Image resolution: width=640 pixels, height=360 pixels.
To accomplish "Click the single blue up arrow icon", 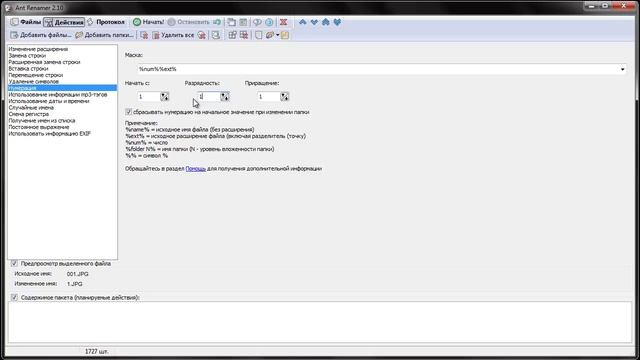I will tap(302, 22).
